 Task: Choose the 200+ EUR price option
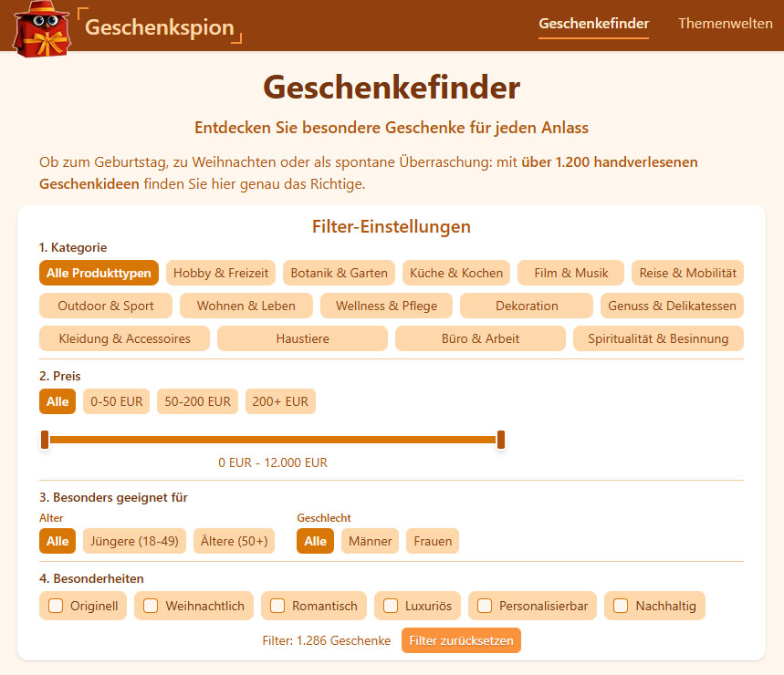tap(280, 401)
